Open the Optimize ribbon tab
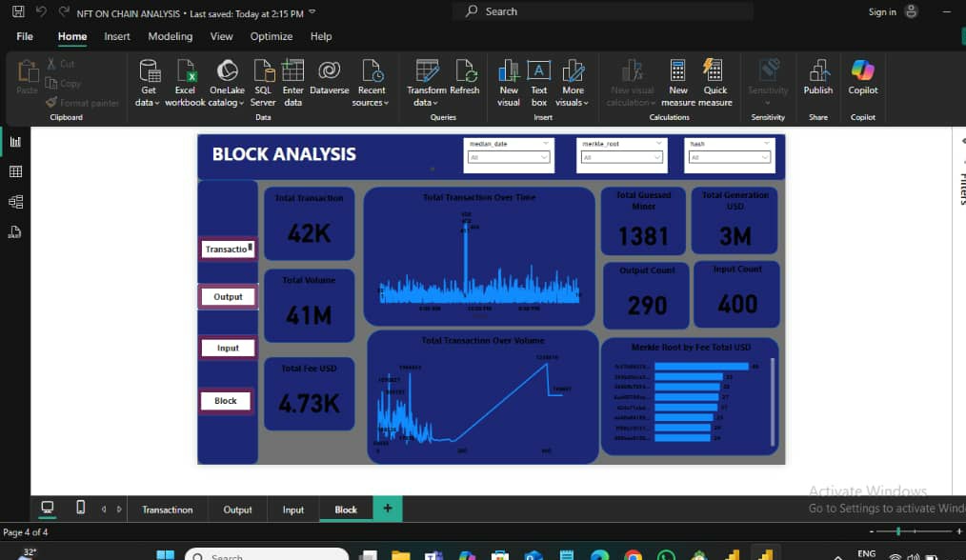This screenshot has height=560, width=966. coord(272,36)
